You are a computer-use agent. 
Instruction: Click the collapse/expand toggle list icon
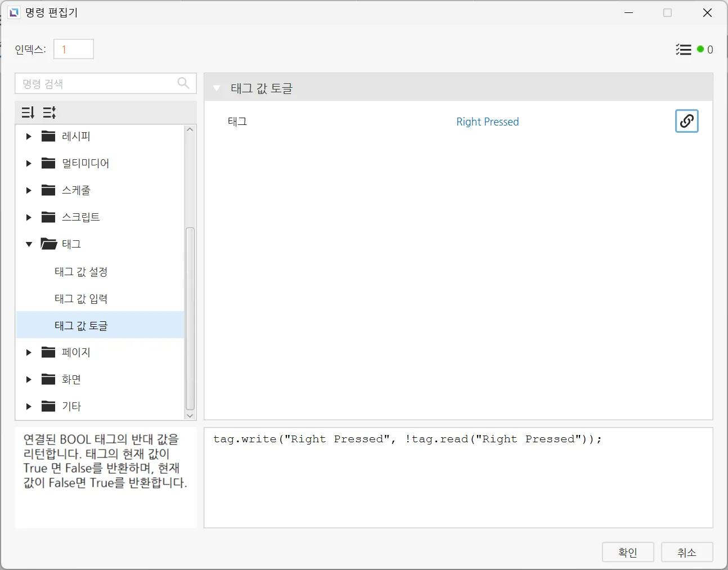click(50, 113)
